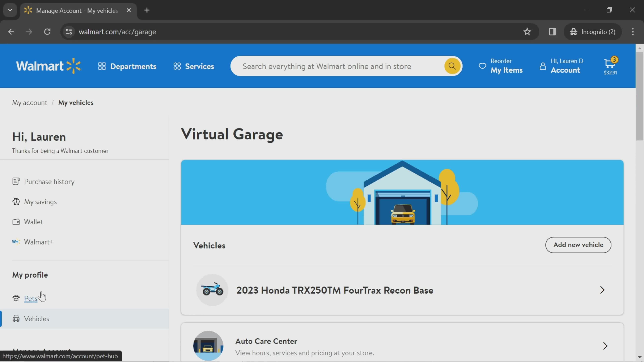Open My savings in the sidebar

tap(40, 202)
